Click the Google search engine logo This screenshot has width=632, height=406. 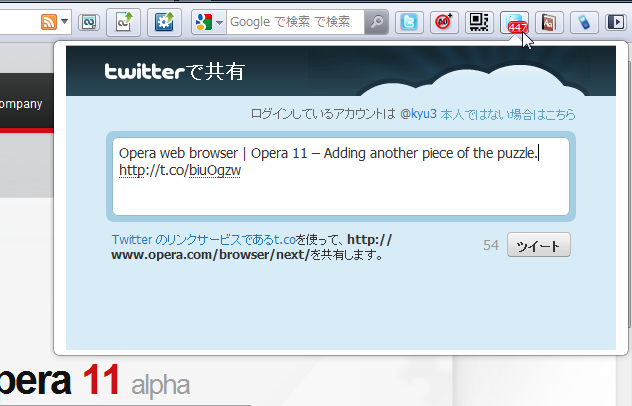[204, 22]
